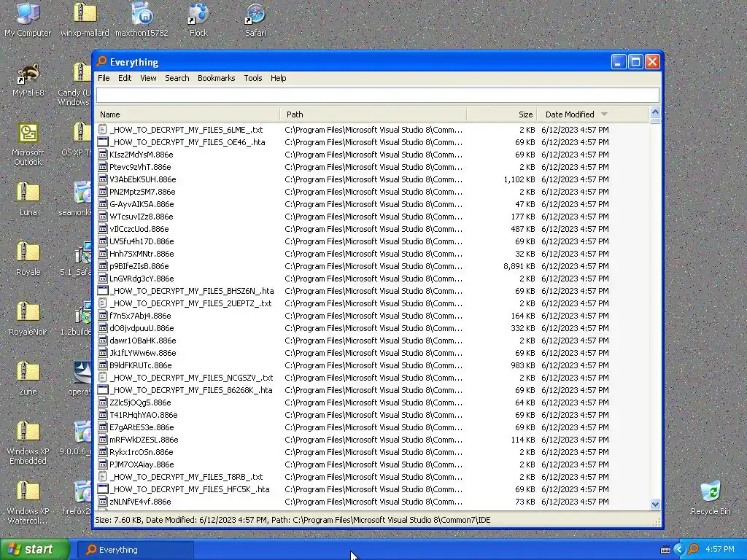This screenshot has width=747, height=560.
Task: Select file name Rykx1rcOSn.886e
Action: click(142, 452)
